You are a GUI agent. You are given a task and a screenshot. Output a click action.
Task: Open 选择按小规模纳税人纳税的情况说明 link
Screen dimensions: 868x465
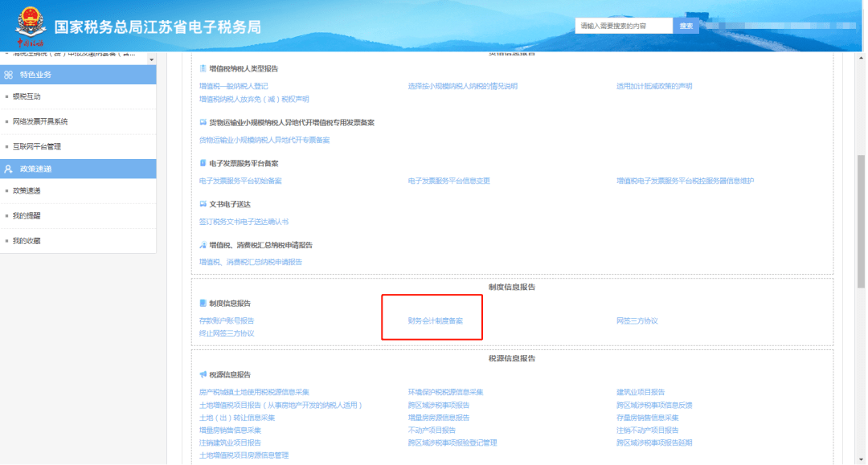click(x=463, y=86)
